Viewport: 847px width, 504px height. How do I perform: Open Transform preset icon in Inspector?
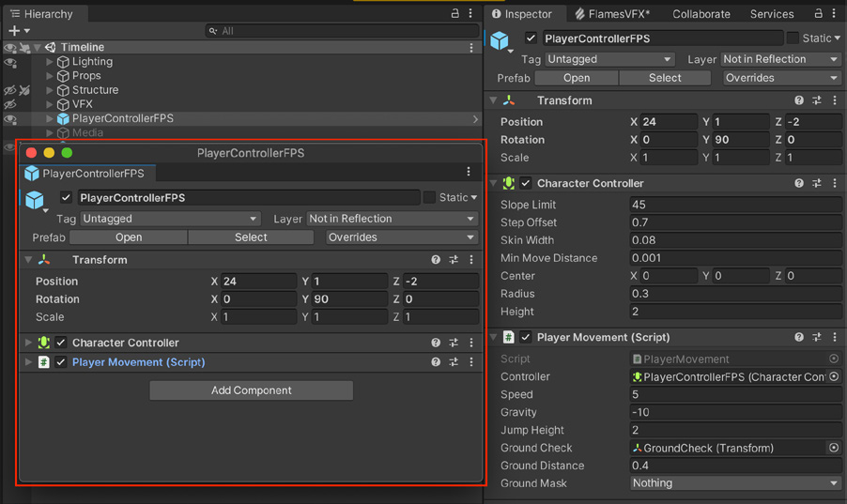click(x=817, y=100)
